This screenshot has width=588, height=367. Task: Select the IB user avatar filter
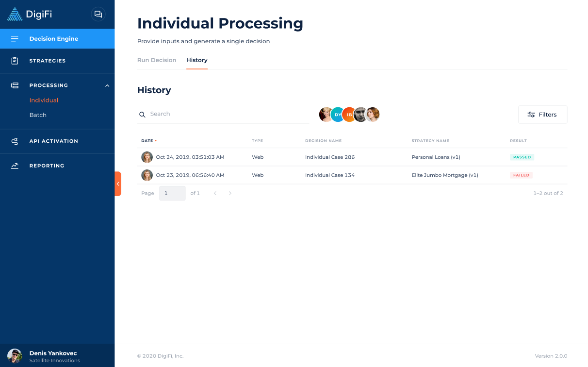[349, 115]
